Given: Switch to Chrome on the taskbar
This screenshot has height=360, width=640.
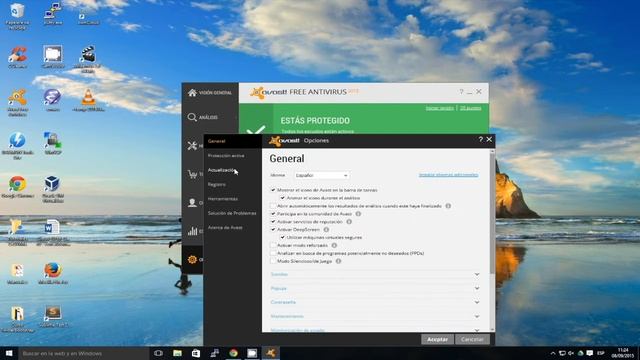Looking at the screenshot, I should pos(233,353).
